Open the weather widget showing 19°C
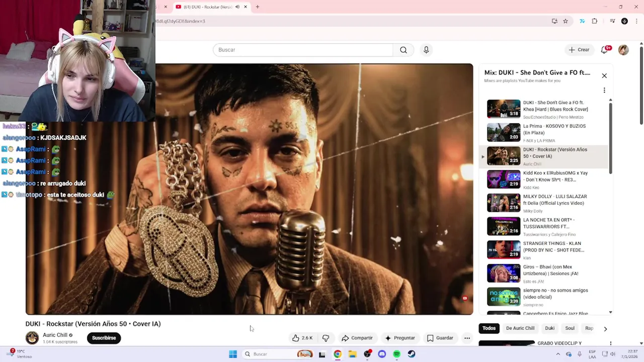Screen dimensions: 644x362 (x=19, y=354)
